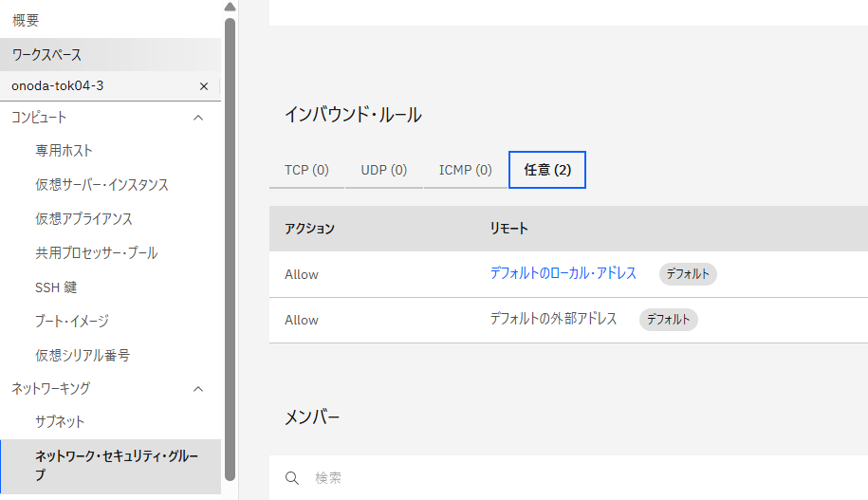This screenshot has height=500, width=868.
Task: Click Allow in the 外部アドレス row
Action: click(301, 320)
